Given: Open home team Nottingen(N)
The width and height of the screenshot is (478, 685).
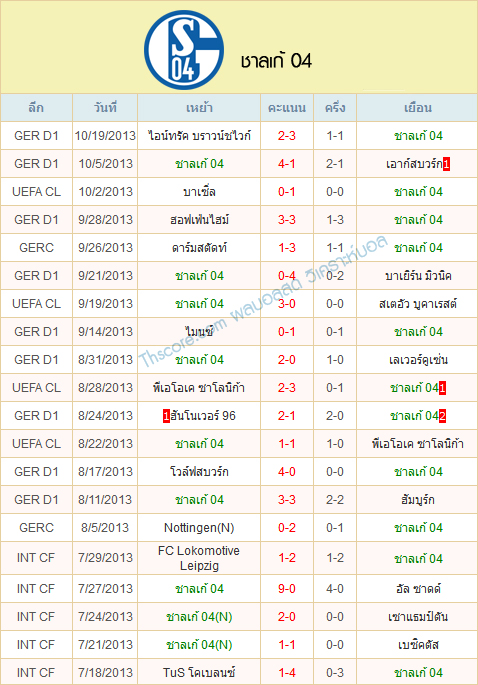Looking at the screenshot, I should point(199,528).
